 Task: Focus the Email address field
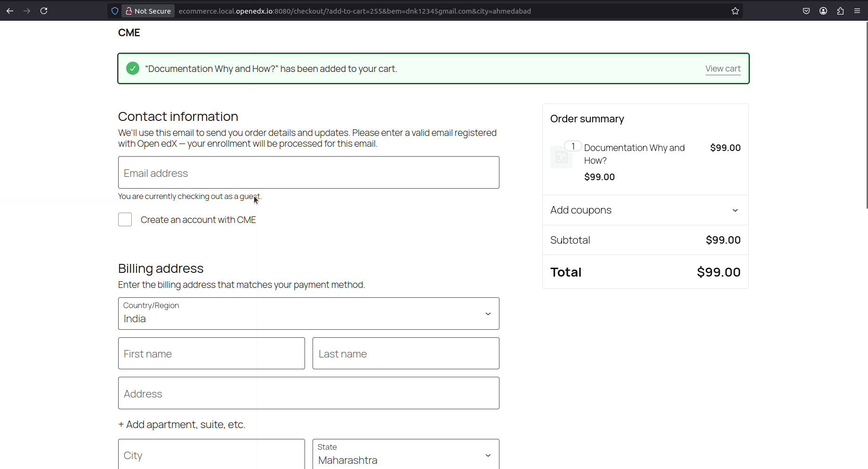pyautogui.click(x=308, y=173)
